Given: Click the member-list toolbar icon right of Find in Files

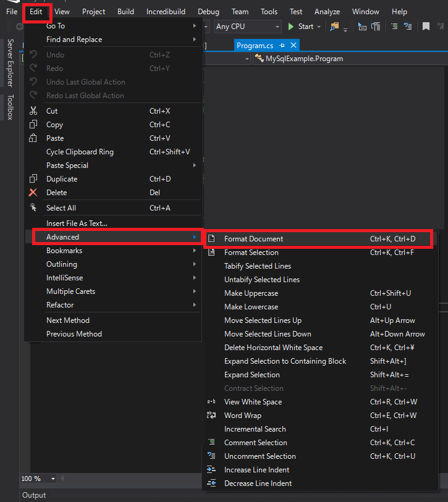Looking at the screenshot, I should pyautogui.click(x=361, y=27).
